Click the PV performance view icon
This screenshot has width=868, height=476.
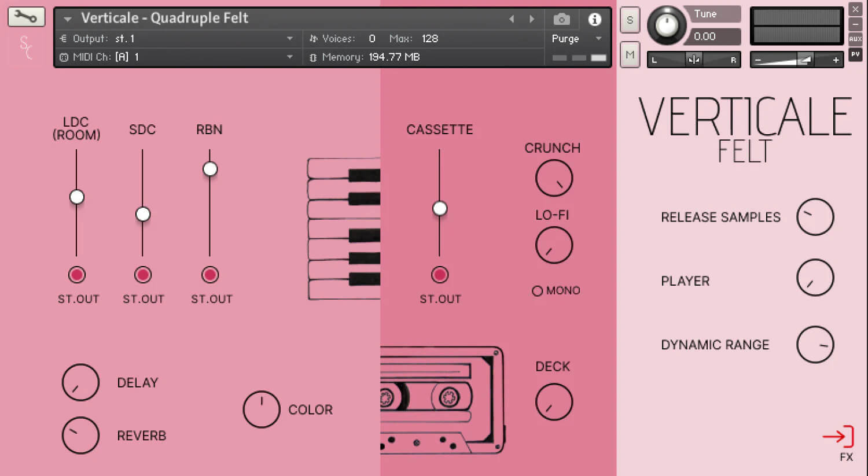(x=856, y=54)
